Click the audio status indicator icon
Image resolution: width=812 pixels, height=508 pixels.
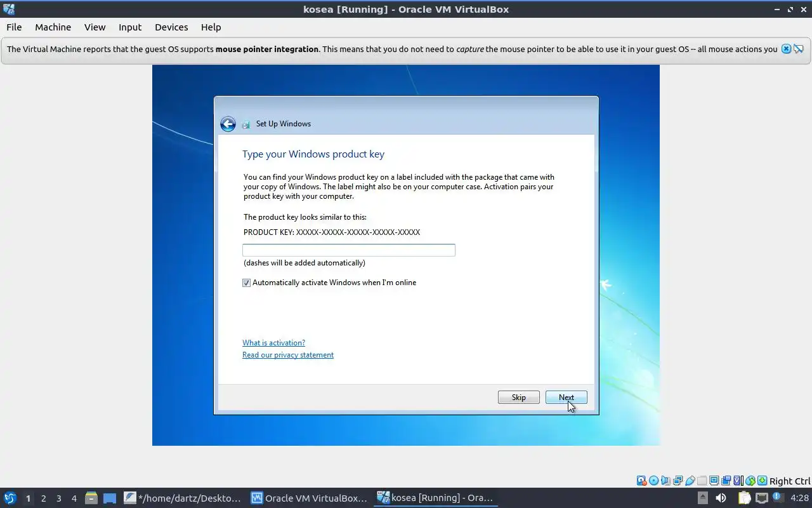(x=665, y=481)
